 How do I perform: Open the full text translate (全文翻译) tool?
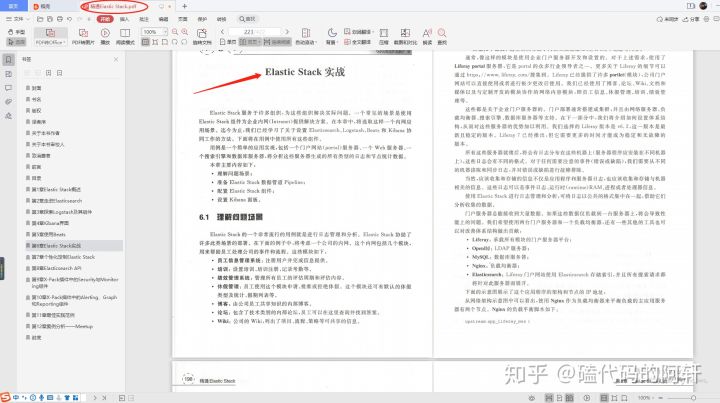pyautogui.click(x=358, y=42)
